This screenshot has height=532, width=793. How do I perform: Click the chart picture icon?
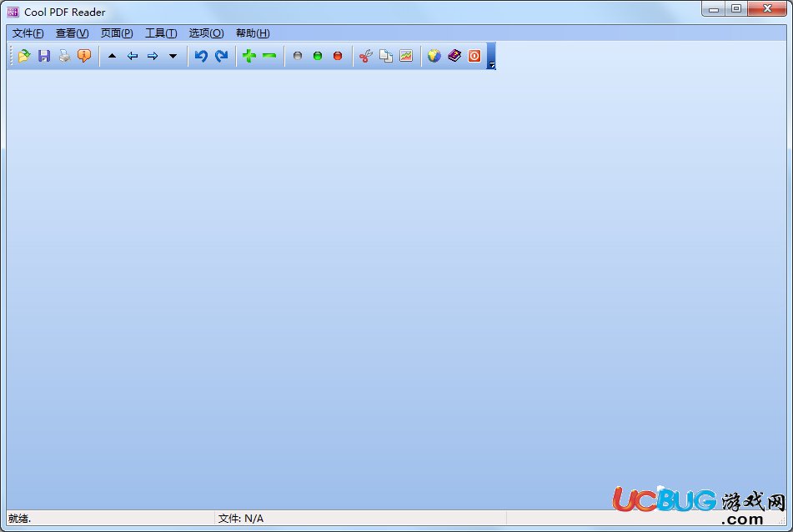tap(406, 56)
